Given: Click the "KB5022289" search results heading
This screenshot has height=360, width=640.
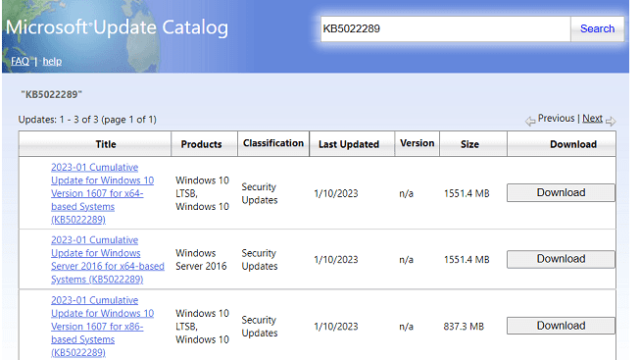Looking at the screenshot, I should [51, 95].
